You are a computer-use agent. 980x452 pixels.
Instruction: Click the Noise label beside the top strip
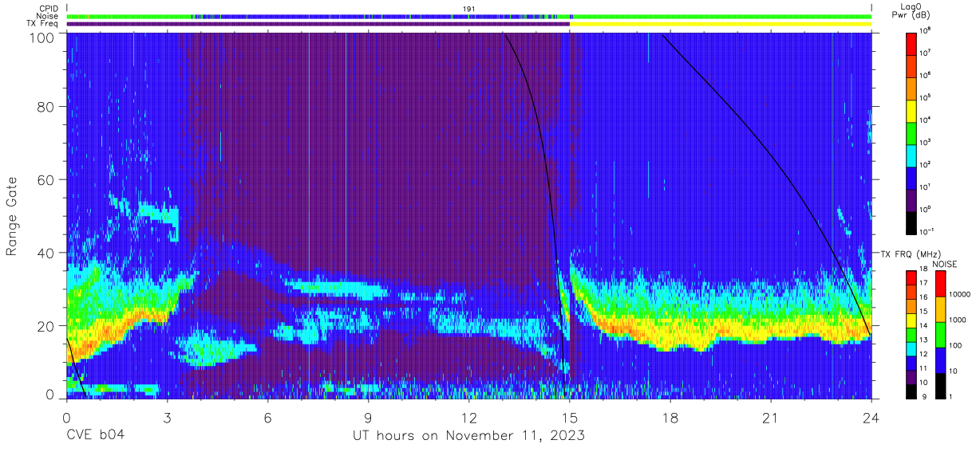(47, 16)
